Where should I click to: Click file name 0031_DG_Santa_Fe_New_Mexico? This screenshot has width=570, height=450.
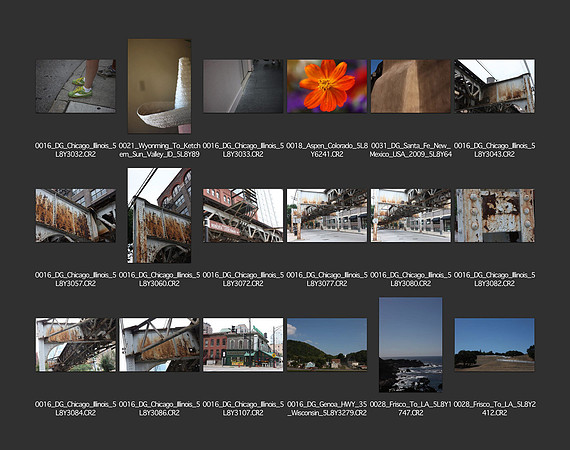(x=410, y=150)
